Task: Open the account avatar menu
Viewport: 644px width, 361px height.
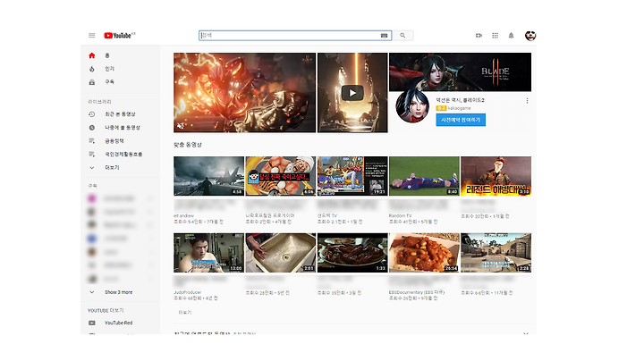Action: click(530, 36)
